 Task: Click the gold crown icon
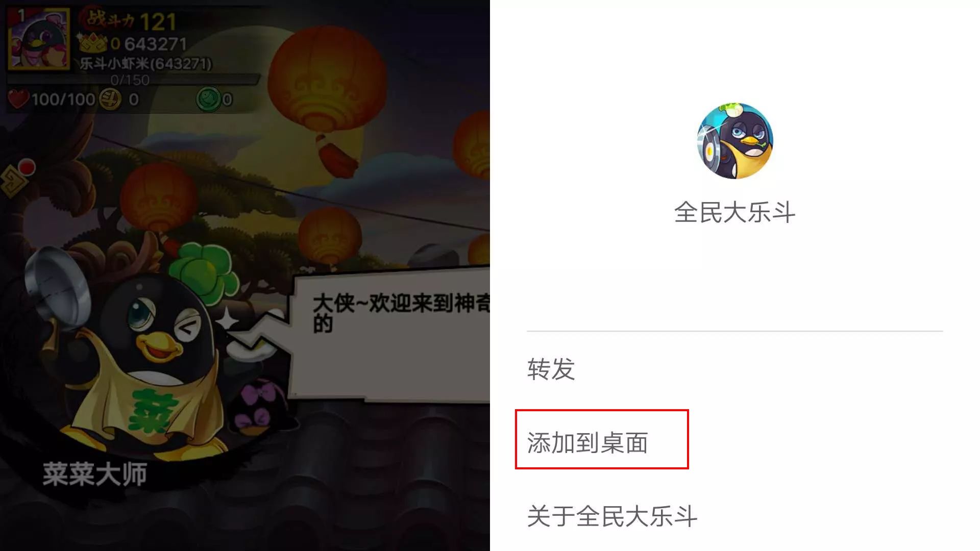[x=93, y=43]
